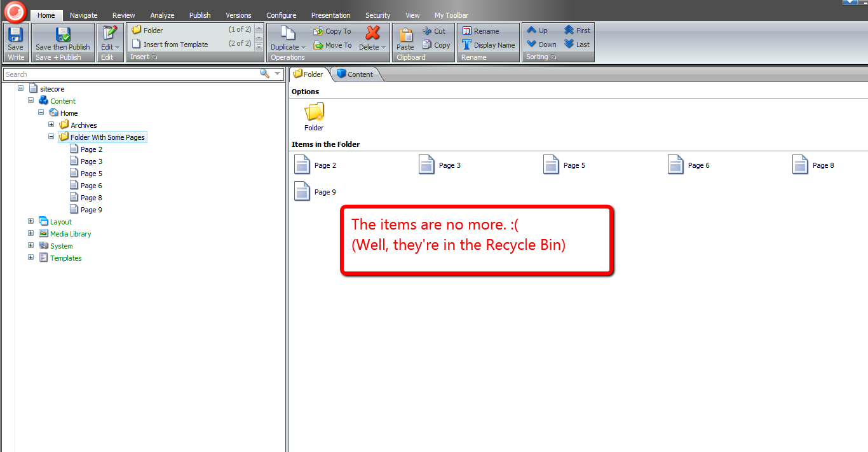Click in the Search input field
This screenshot has width=868, height=452.
point(127,74)
